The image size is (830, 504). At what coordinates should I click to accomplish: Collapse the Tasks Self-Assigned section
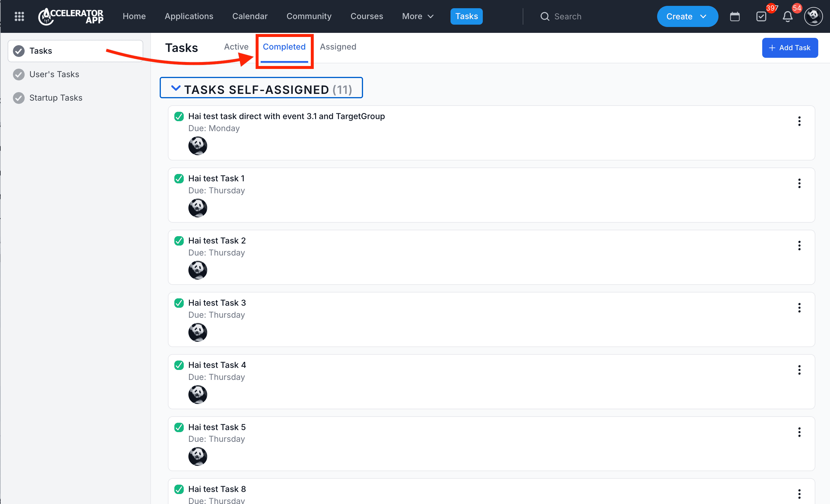(176, 88)
